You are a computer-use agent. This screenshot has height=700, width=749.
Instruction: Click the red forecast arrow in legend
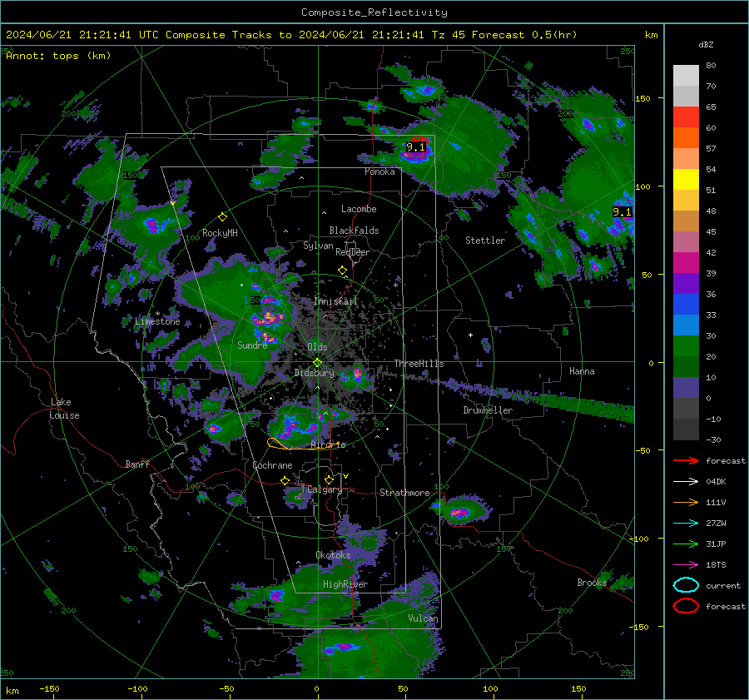pos(686,460)
